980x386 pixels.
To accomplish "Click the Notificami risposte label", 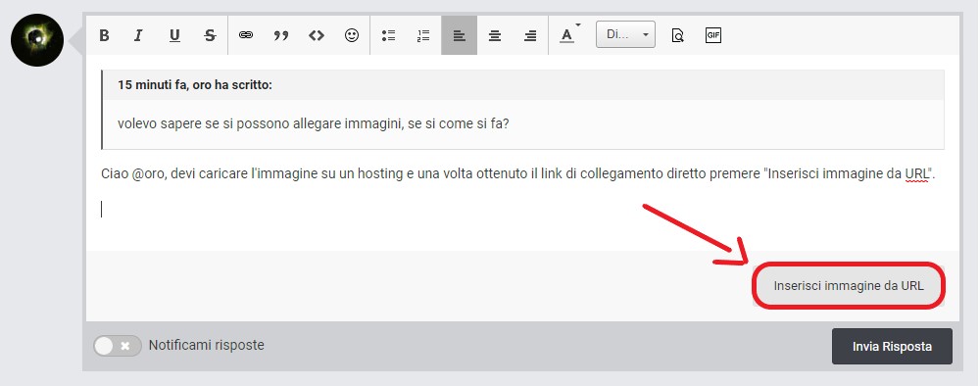I will point(206,345).
